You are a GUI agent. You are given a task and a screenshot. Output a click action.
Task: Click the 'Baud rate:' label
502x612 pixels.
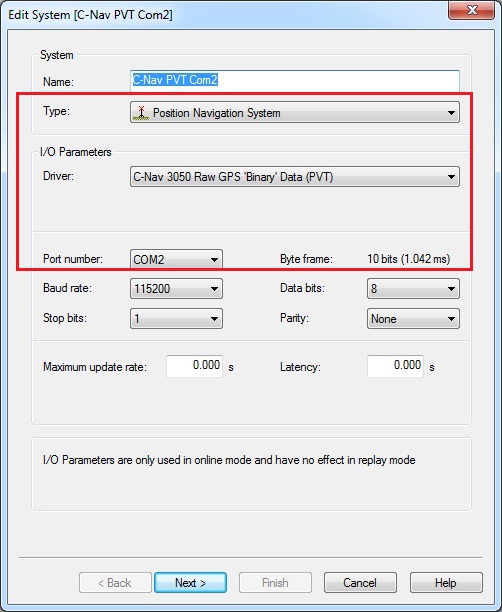point(67,288)
